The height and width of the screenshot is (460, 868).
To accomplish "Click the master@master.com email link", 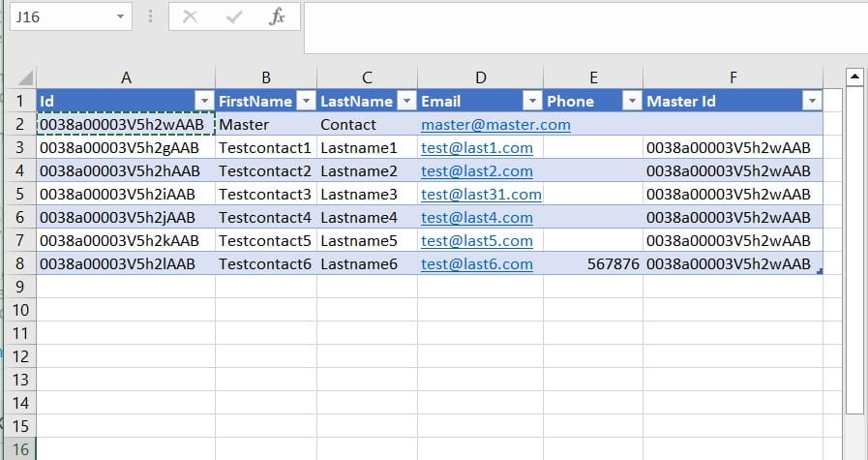I will 495,125.
